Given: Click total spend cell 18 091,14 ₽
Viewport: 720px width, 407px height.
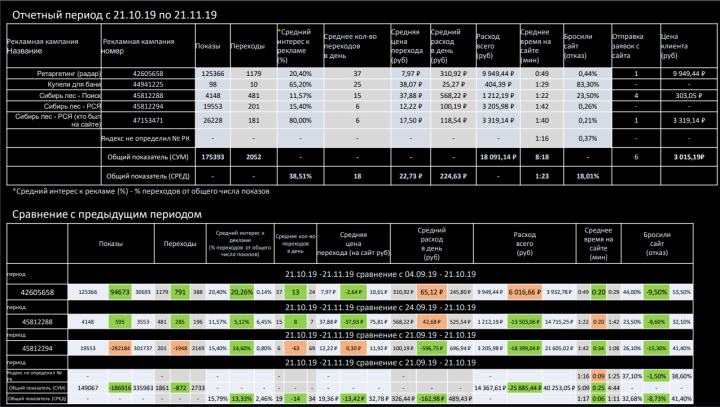Looking at the screenshot, I should point(498,157).
